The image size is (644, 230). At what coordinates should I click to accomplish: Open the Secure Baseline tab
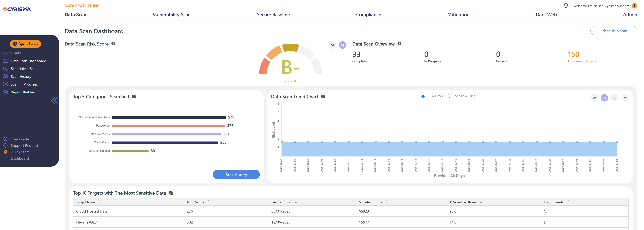[273, 14]
